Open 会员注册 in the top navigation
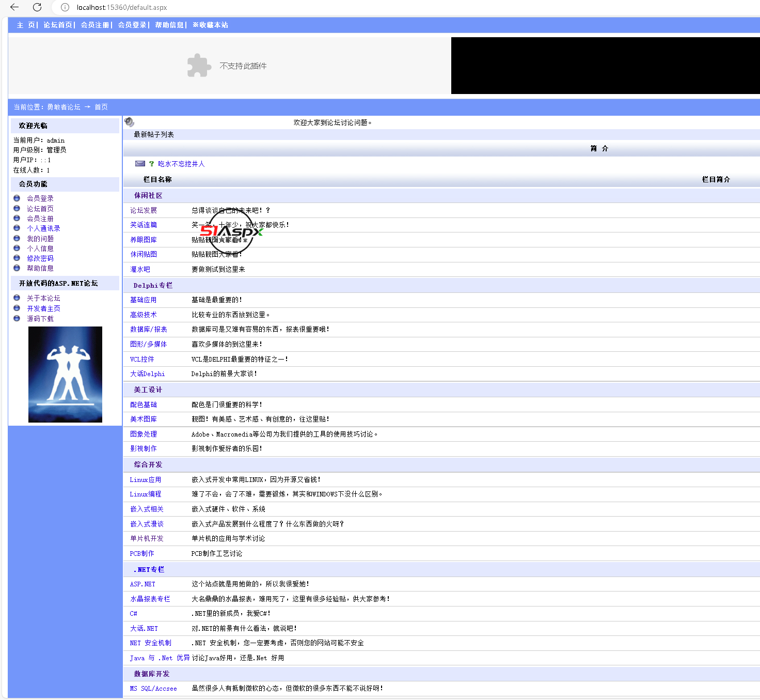This screenshot has height=700, width=760. (95, 25)
